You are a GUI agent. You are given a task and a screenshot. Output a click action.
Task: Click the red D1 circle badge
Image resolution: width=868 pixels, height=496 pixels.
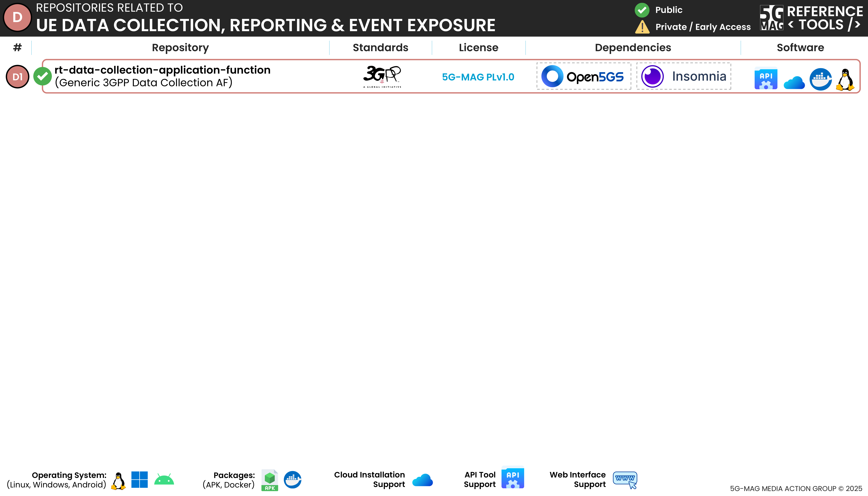[17, 77]
